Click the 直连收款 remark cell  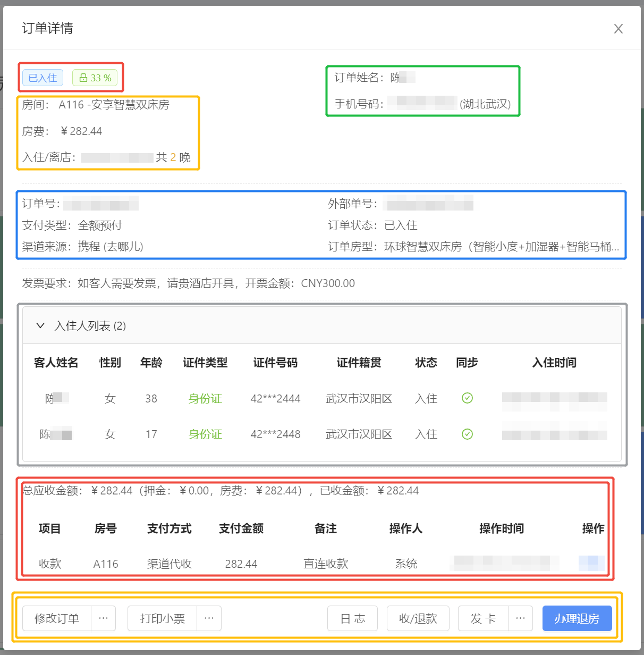click(326, 564)
